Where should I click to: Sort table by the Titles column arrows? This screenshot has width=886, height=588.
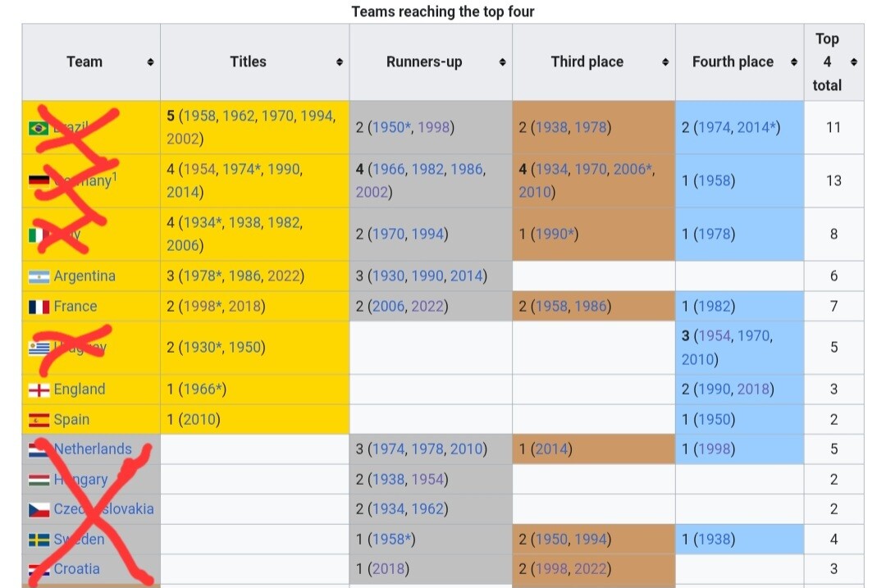pos(339,62)
